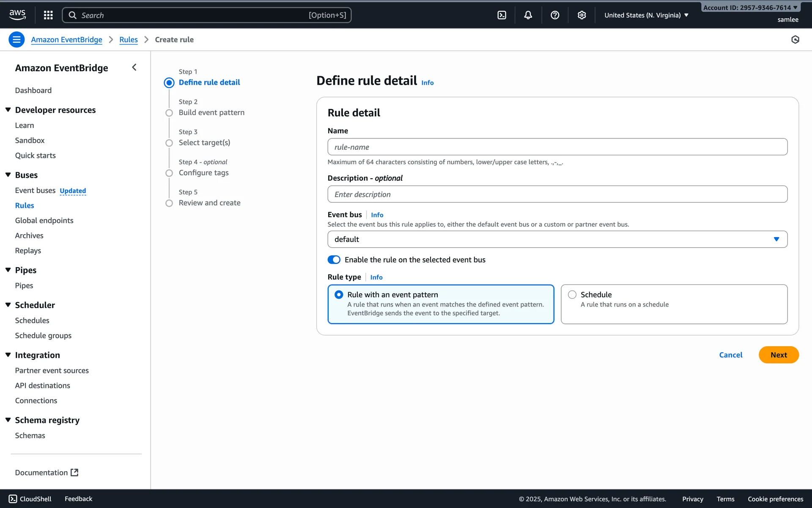The height and width of the screenshot is (508, 812).
Task: Open the notifications bell
Action: click(x=528, y=15)
